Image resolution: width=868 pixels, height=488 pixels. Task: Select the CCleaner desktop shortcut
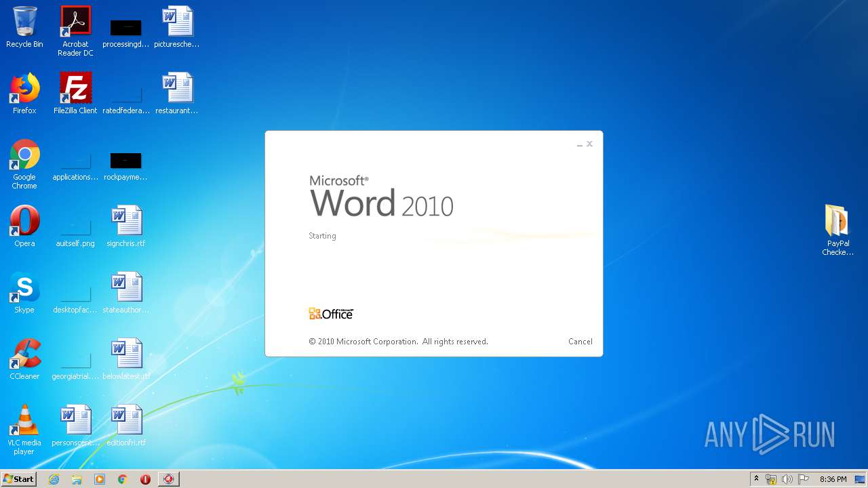[x=24, y=359]
